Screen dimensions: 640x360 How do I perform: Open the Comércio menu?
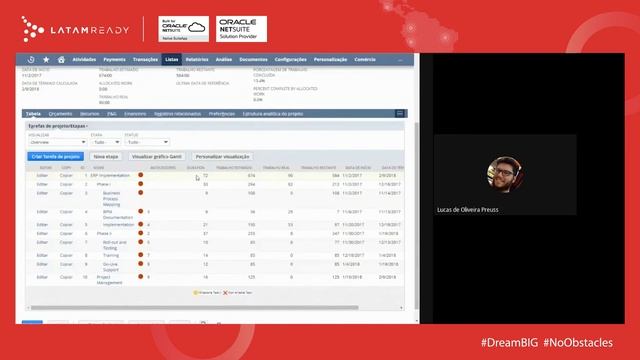365,60
